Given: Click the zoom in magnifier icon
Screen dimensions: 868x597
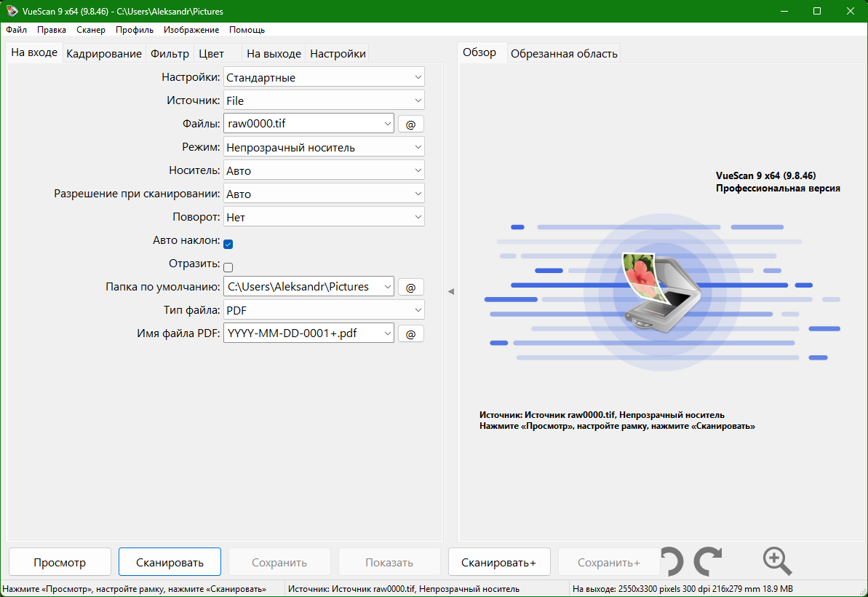Looking at the screenshot, I should click(x=776, y=561).
